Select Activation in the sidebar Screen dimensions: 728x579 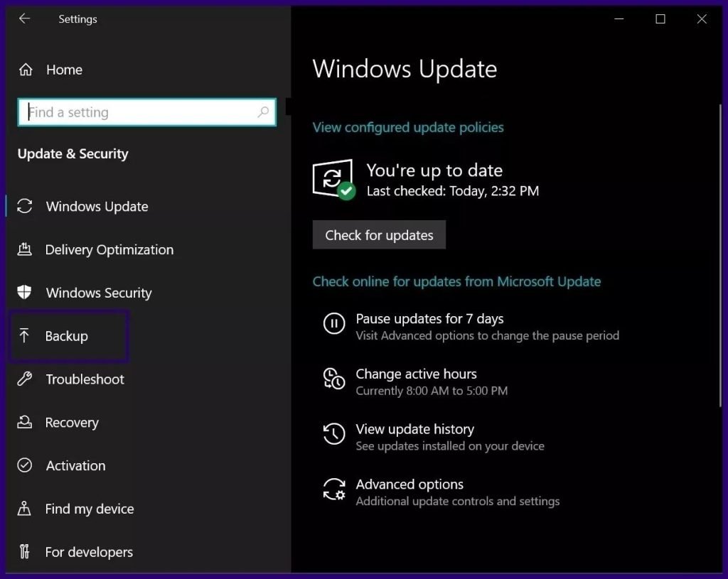click(75, 465)
